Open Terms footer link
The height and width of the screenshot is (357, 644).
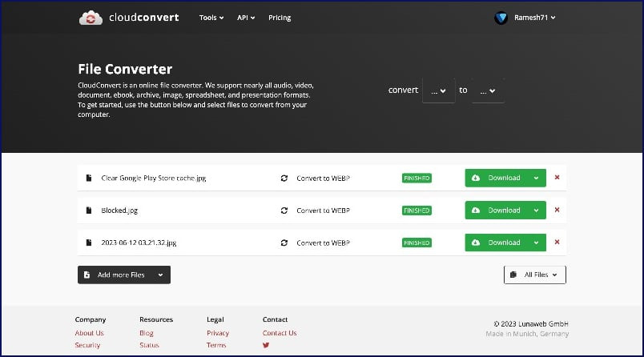click(x=216, y=345)
